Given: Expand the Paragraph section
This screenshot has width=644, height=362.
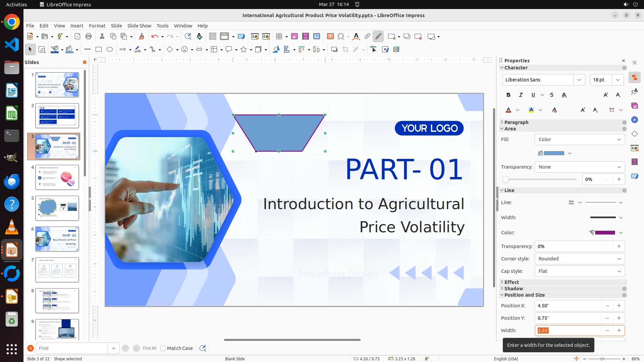Looking at the screenshot, I should pyautogui.click(x=516, y=122).
